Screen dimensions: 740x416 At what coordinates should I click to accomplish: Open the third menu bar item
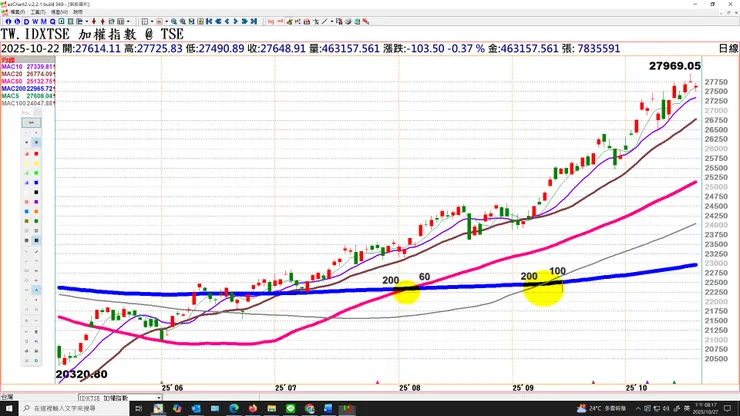coord(59,12)
